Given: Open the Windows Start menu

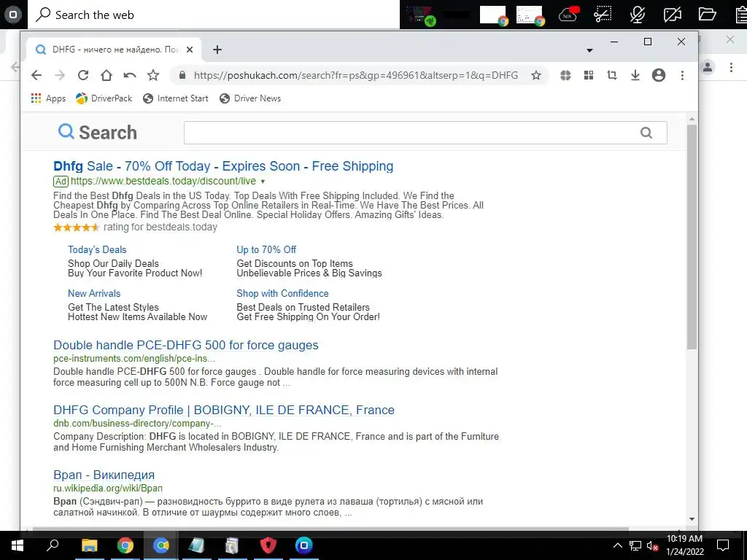Looking at the screenshot, I should [18, 545].
